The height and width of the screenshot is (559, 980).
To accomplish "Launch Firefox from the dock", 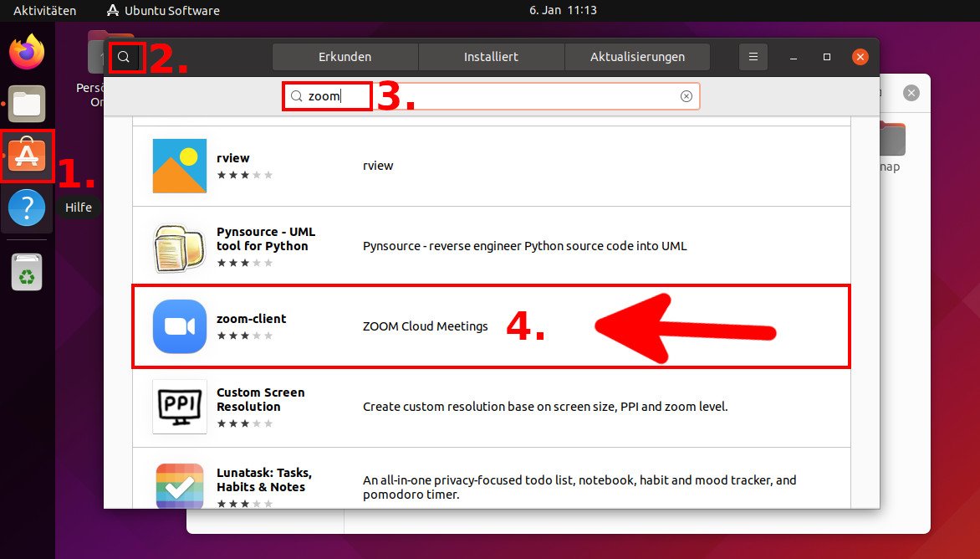I will coord(26,54).
